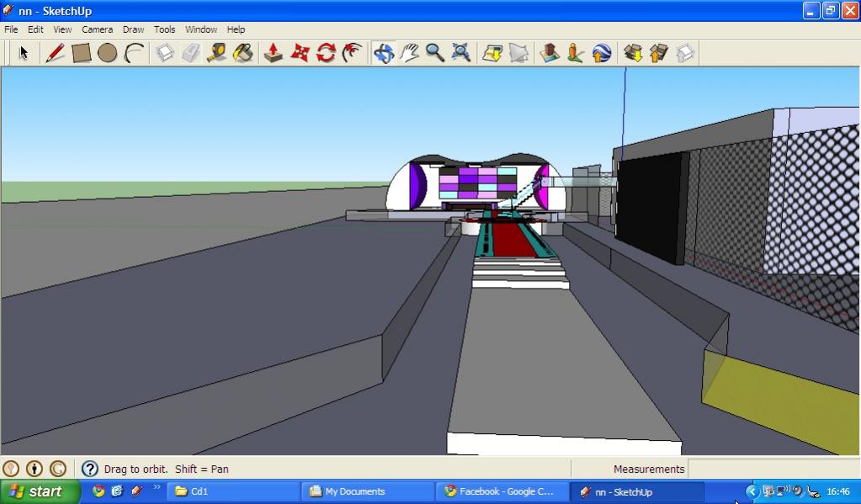Activate the Push/Pull tool
This screenshot has height=504, width=861.
(x=273, y=53)
